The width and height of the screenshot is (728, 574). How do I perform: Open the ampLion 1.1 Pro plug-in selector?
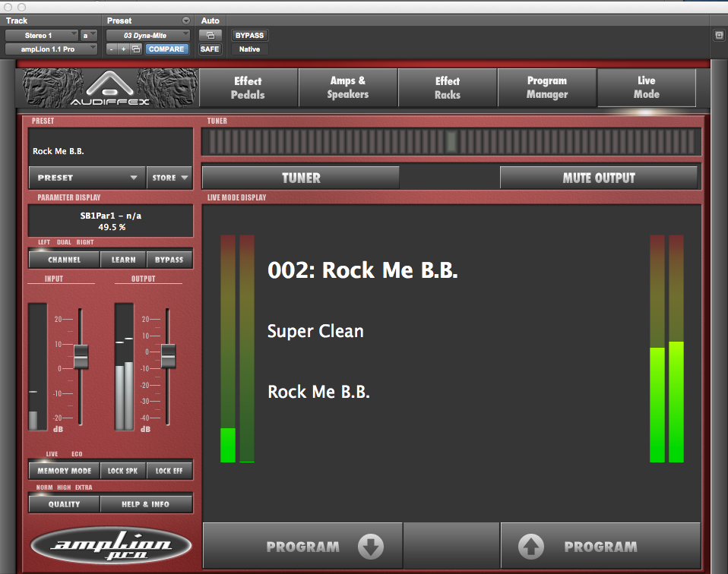[x=51, y=49]
